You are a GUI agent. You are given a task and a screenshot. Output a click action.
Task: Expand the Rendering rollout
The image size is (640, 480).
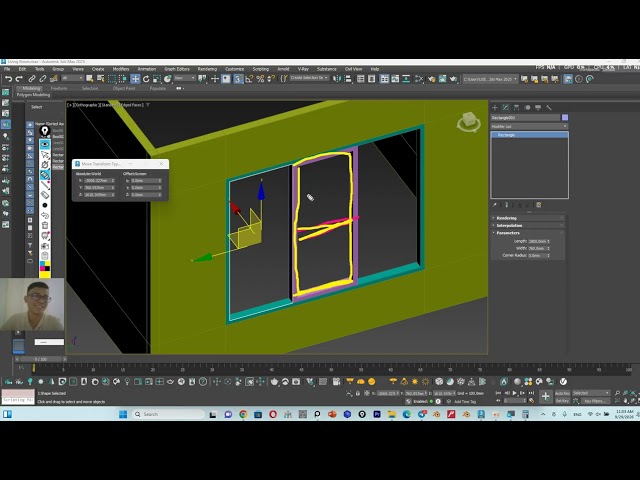pos(528,218)
